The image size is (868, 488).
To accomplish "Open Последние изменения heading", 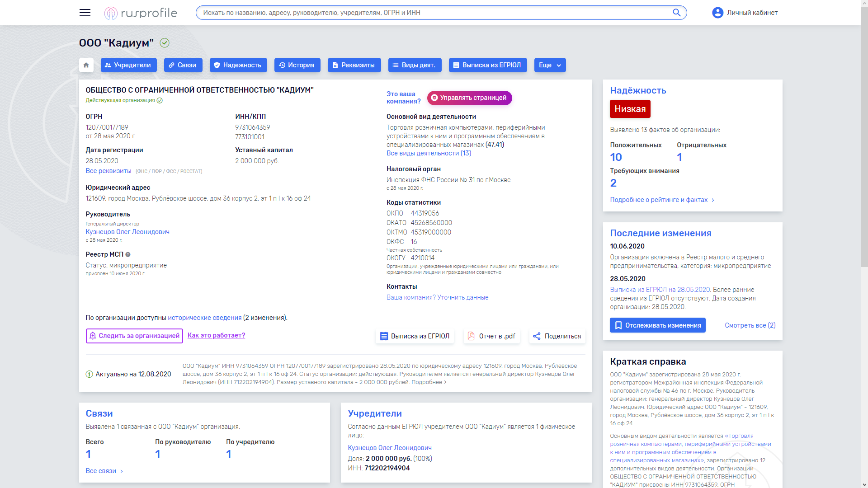I will pos(660,233).
